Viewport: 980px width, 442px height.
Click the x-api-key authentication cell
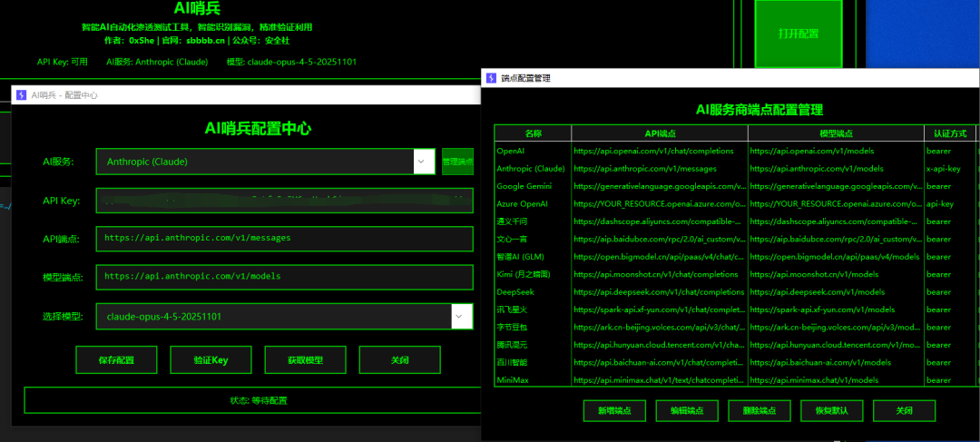pyautogui.click(x=950, y=168)
